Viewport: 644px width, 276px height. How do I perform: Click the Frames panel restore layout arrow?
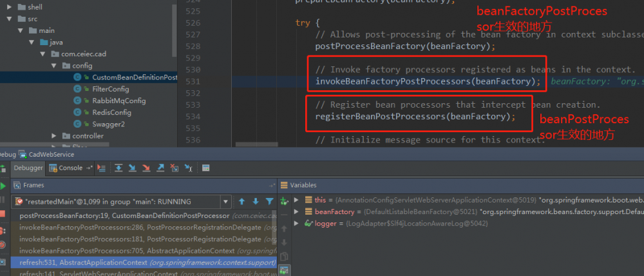point(272,186)
